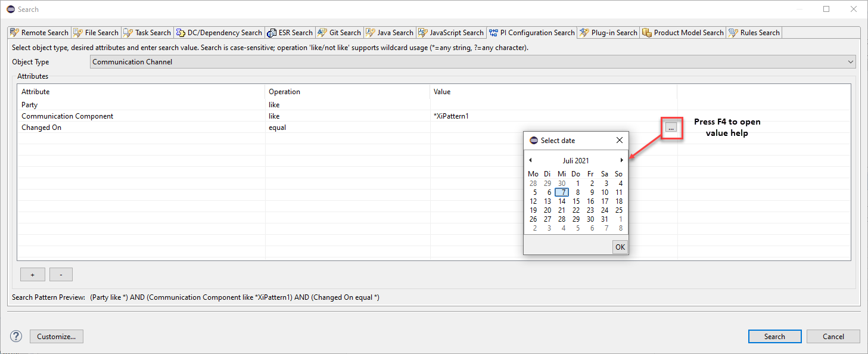Image resolution: width=868 pixels, height=354 pixels.
Task: Add a new attribute row with the + button
Action: [x=32, y=274]
